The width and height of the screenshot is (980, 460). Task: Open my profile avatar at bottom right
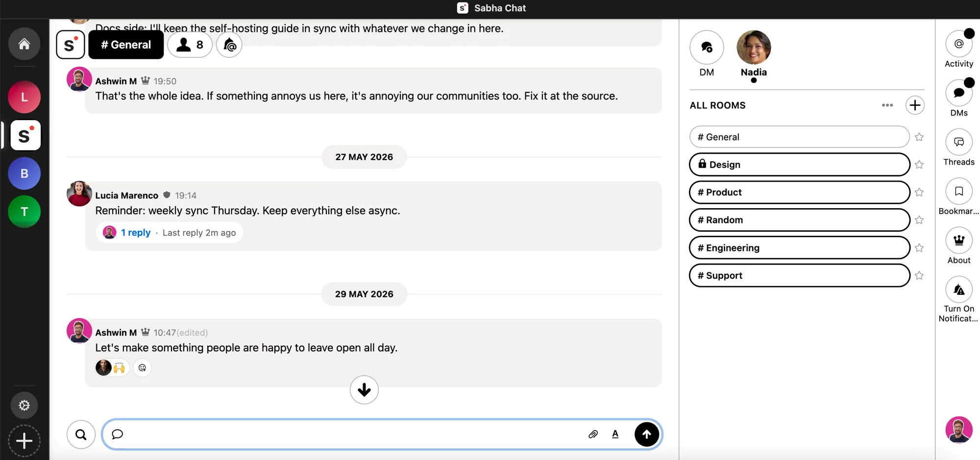(x=959, y=430)
